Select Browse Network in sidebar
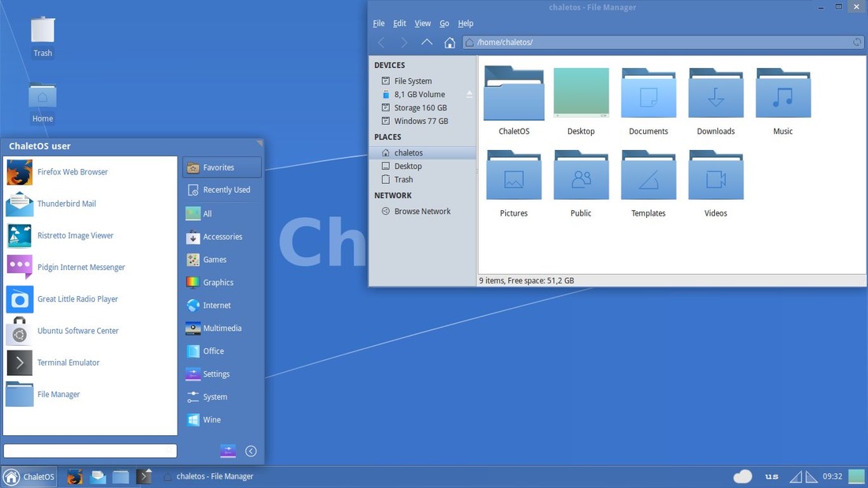868x488 pixels. tap(422, 211)
